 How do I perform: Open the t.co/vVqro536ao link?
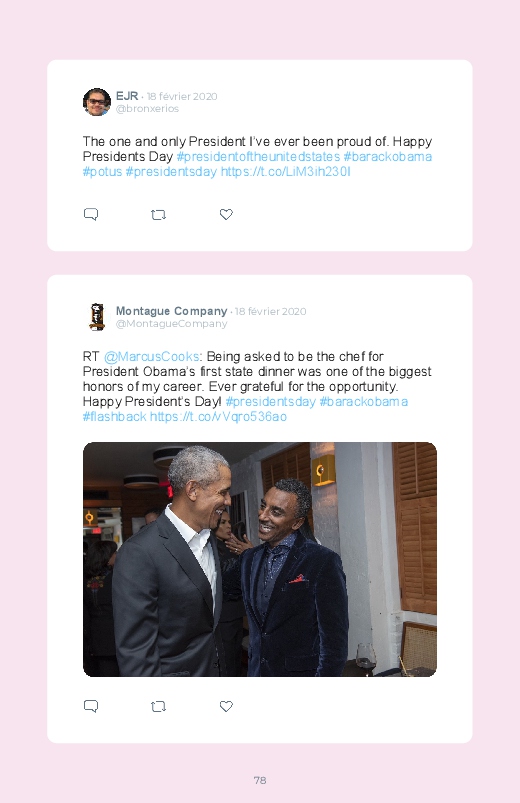pyautogui.click(x=218, y=417)
